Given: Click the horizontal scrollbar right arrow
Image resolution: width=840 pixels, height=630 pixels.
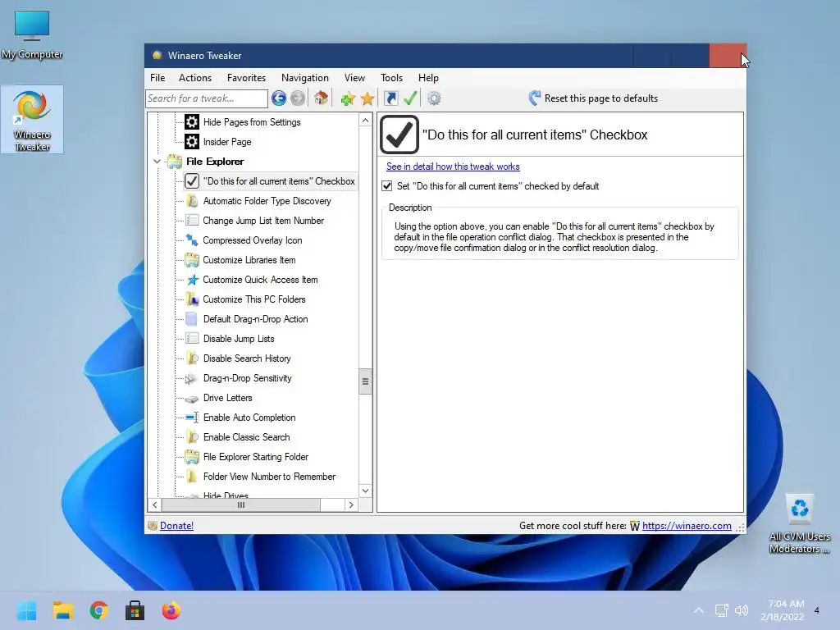Looking at the screenshot, I should (351, 504).
